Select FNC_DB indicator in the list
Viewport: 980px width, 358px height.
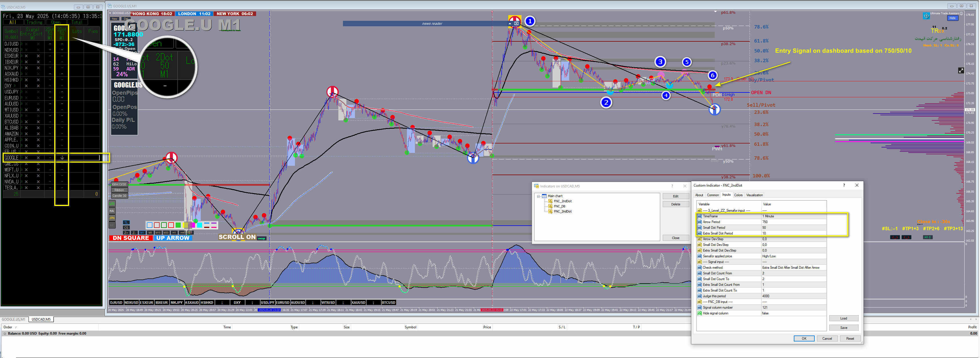[559, 206]
